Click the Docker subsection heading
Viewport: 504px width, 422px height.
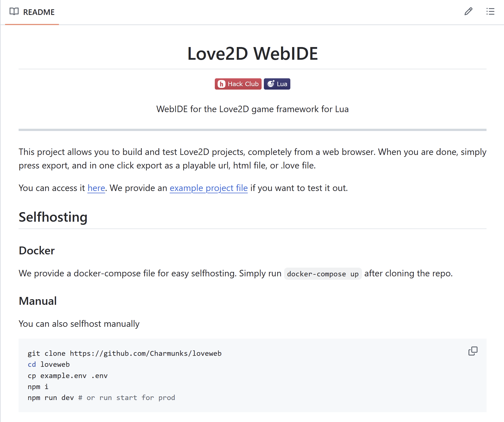(37, 250)
